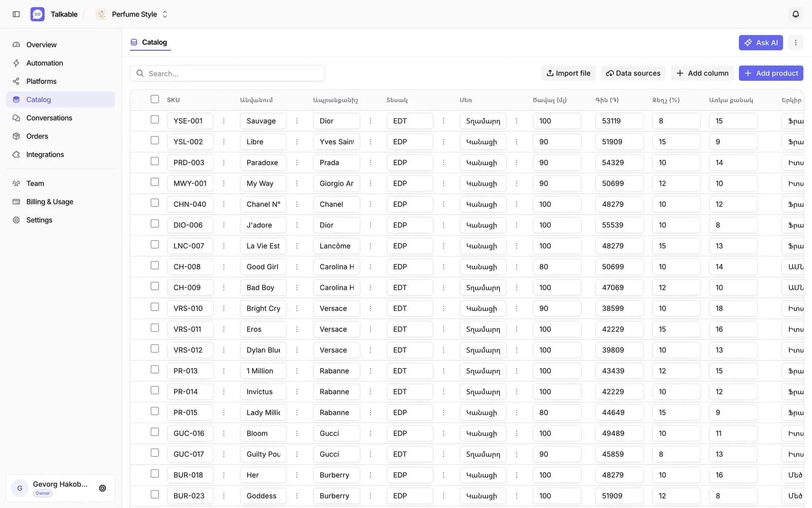Screen dimensions: 812x508
Task: Open cell menu next to Bright Cry name
Action: pos(297,308)
